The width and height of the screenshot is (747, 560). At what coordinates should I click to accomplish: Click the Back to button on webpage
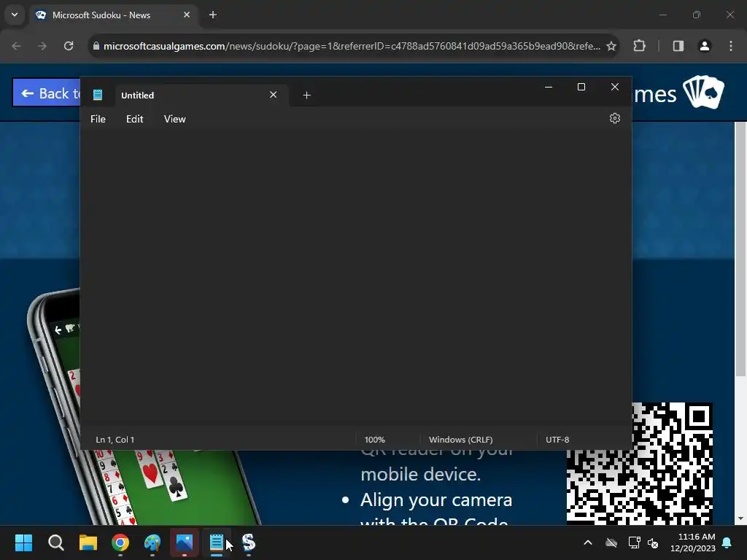pos(47,93)
